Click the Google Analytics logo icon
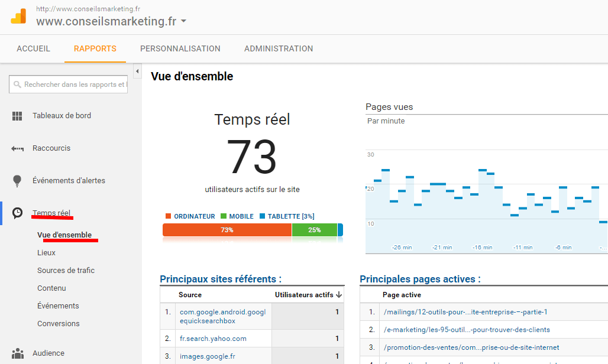Viewport: 608px width, 364px height. pos(18,17)
